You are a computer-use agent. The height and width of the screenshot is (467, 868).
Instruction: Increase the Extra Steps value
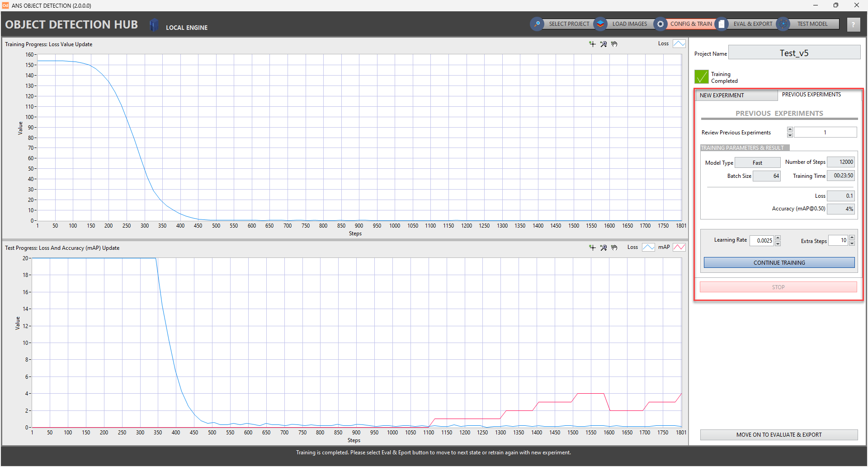tap(852, 238)
